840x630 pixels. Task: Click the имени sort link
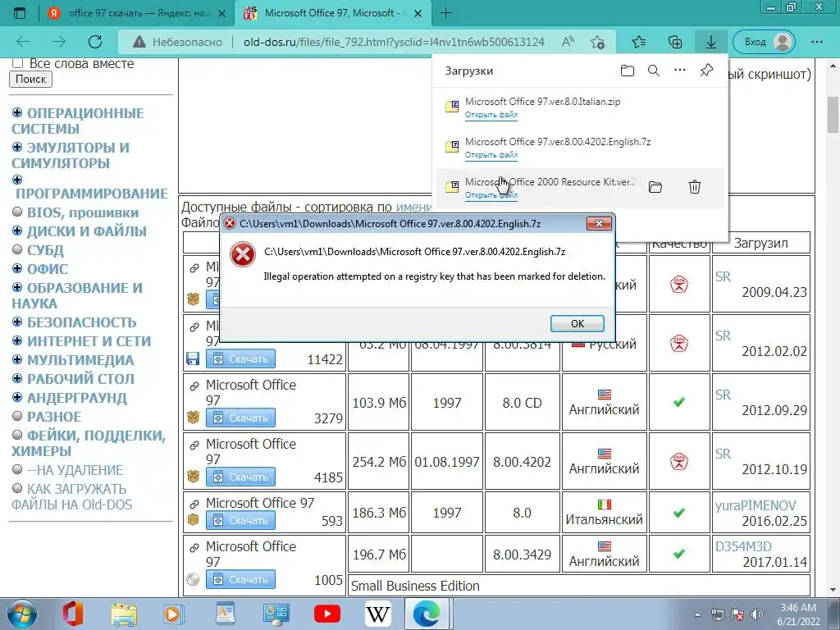tap(413, 207)
